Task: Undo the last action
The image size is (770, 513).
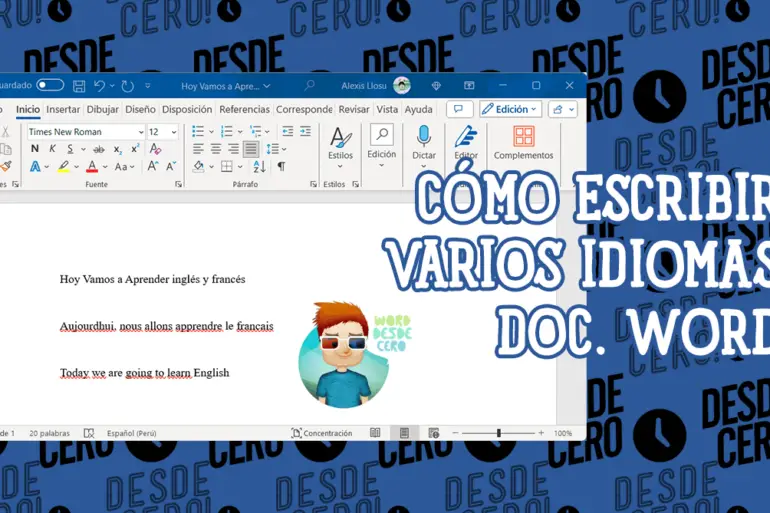Action: pyautogui.click(x=99, y=86)
